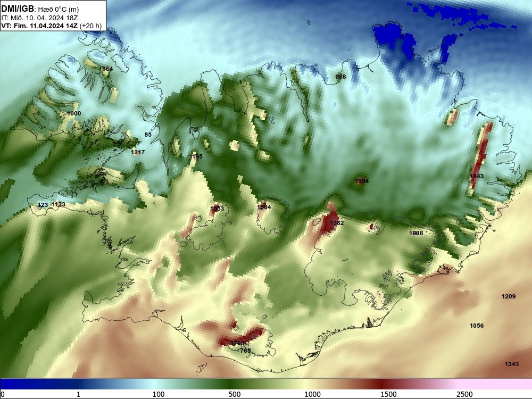Click the 1343 value on the map
The height and width of the screenshot is (399, 532).
(x=512, y=364)
